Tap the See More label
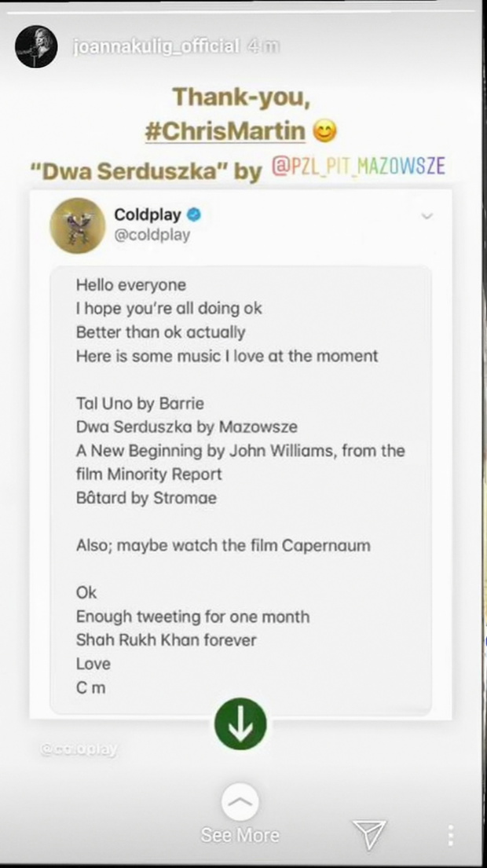The image size is (487, 868). click(x=240, y=835)
